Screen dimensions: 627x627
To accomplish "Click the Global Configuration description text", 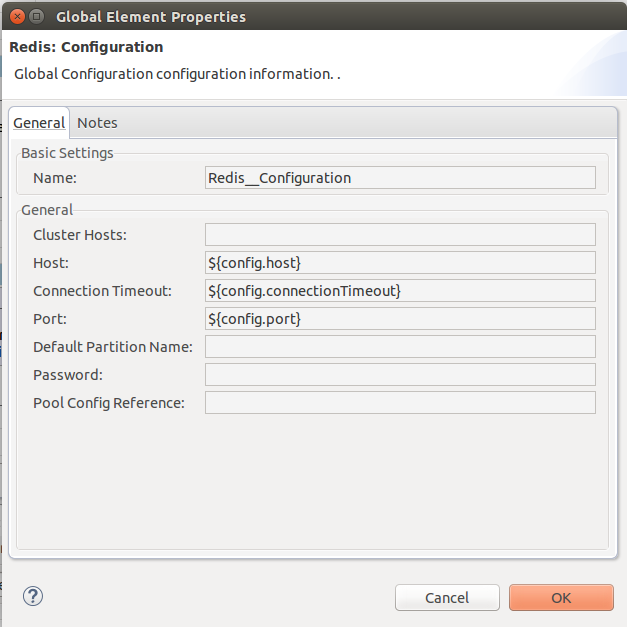I will coord(177,74).
